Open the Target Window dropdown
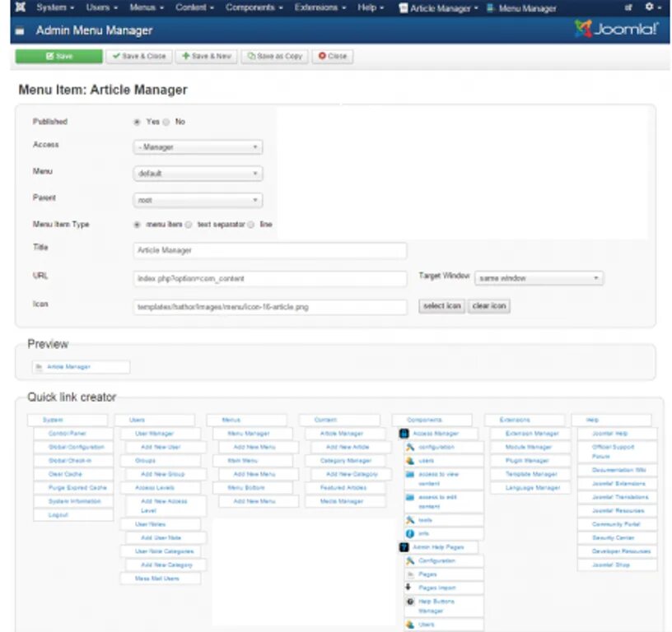The height and width of the screenshot is (632, 672). point(539,278)
